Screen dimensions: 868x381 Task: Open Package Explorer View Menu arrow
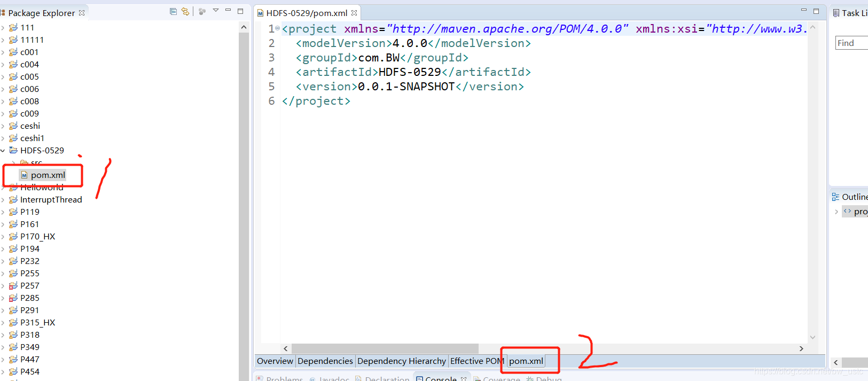pyautogui.click(x=216, y=10)
